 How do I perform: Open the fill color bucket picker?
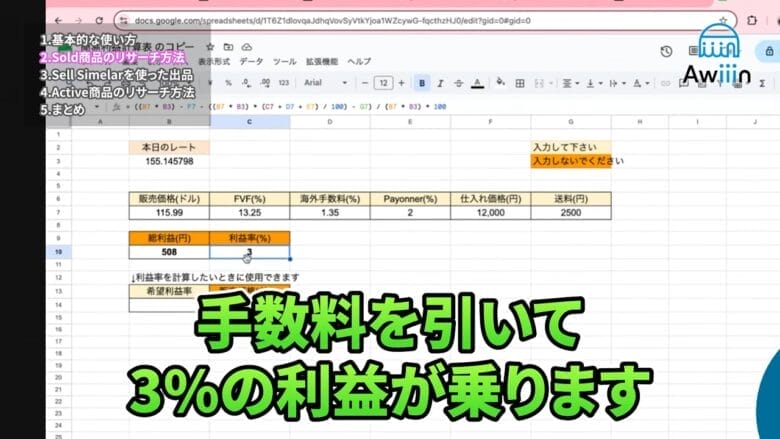click(x=500, y=82)
